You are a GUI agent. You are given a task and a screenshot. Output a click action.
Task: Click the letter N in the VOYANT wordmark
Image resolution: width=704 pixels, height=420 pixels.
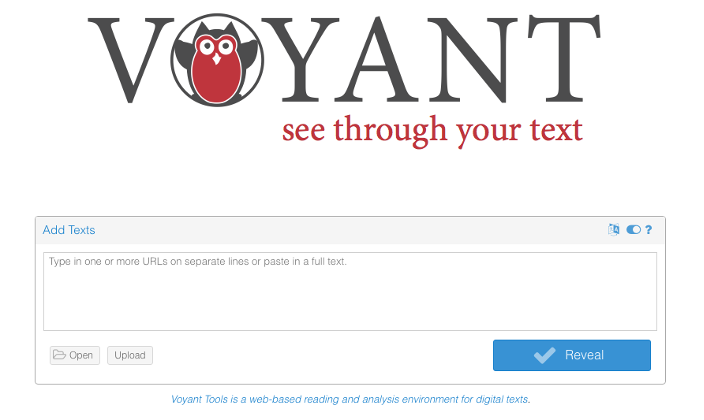click(x=472, y=59)
